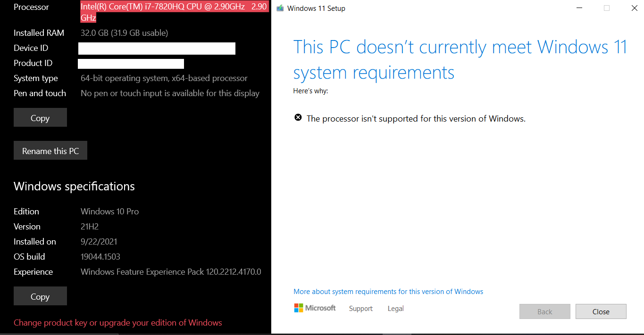Copy Windows specifications using lower Copy button
This screenshot has height=335, width=644.
tap(40, 296)
